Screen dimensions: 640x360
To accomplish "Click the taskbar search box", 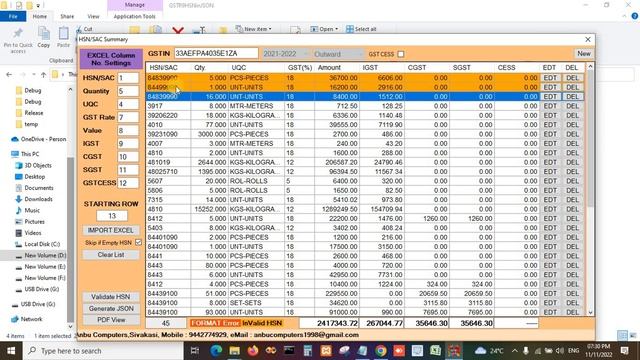I will (103, 351).
